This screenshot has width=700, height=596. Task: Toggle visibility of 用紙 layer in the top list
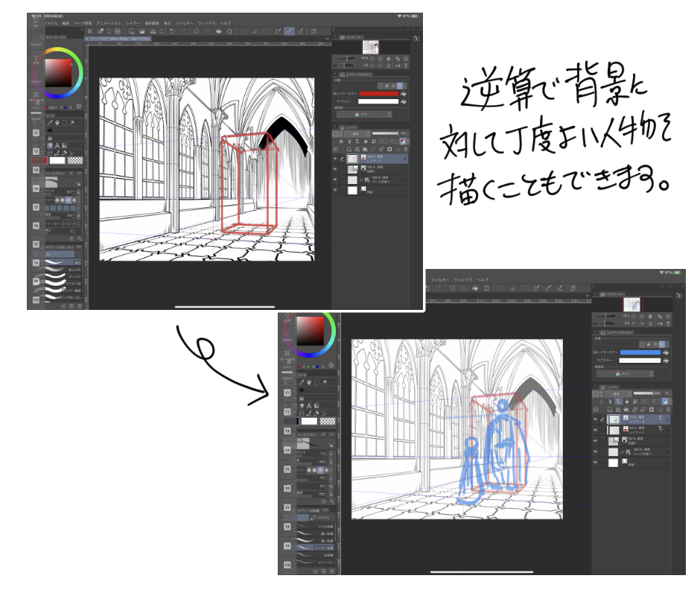(x=335, y=190)
